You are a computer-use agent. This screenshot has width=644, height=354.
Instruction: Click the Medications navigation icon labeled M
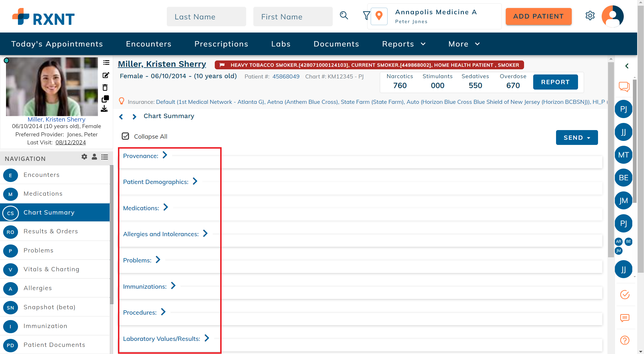coord(10,194)
